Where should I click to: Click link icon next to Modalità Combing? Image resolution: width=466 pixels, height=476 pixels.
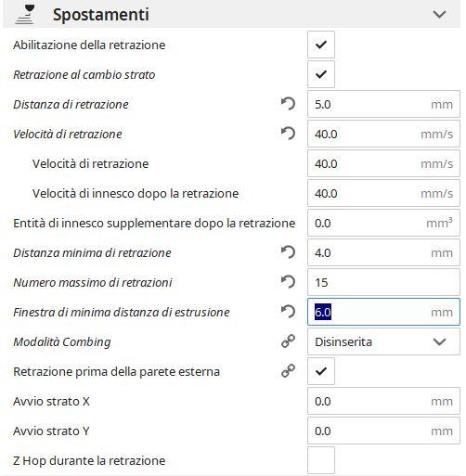click(x=288, y=341)
